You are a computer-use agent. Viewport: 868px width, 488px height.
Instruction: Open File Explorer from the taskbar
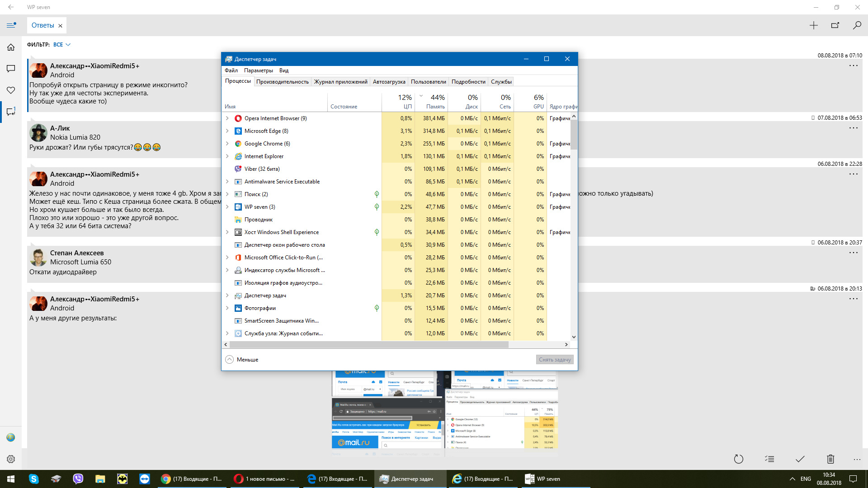point(100,479)
